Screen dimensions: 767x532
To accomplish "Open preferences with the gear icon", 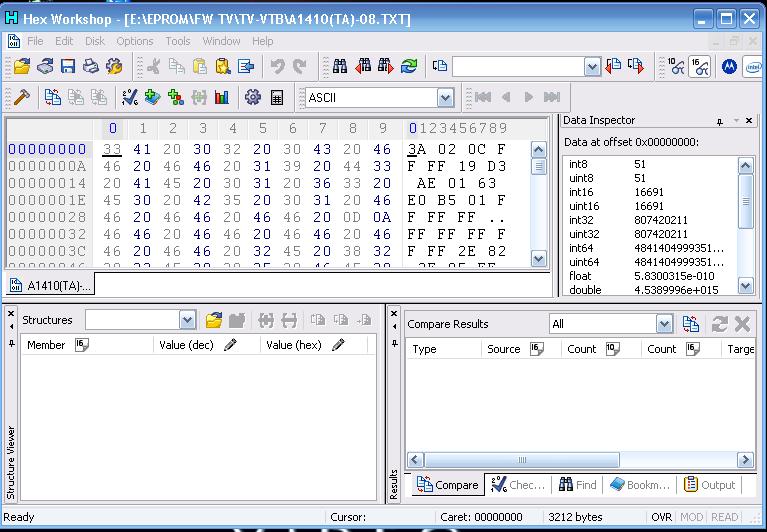I will pos(252,97).
